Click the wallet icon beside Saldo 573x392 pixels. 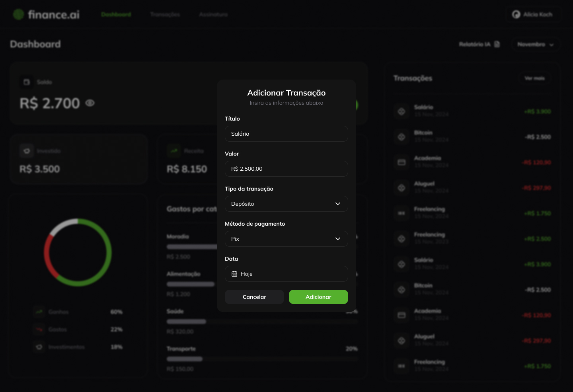tap(27, 82)
